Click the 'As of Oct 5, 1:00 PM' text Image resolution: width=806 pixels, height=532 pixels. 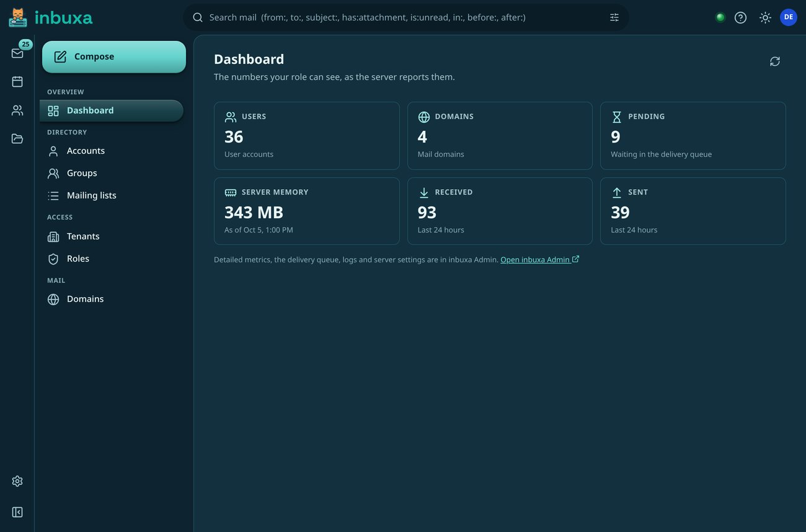[x=259, y=230]
